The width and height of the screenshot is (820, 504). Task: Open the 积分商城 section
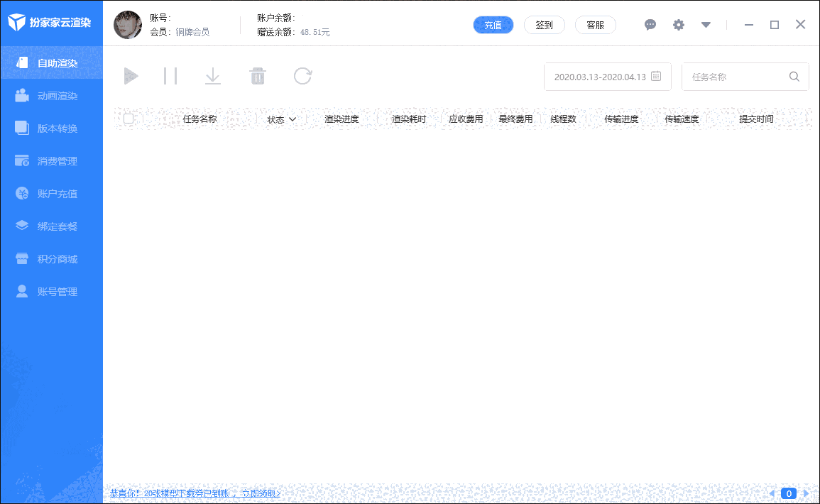(x=51, y=258)
